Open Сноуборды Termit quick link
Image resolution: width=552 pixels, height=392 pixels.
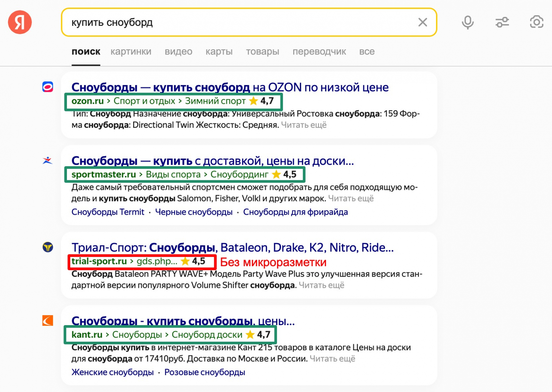click(108, 212)
